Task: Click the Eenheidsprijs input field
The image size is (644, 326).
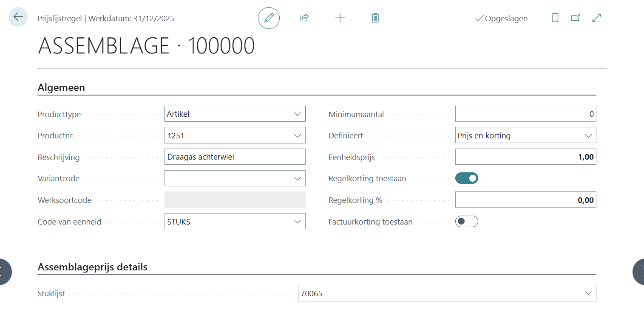Action: (525, 157)
